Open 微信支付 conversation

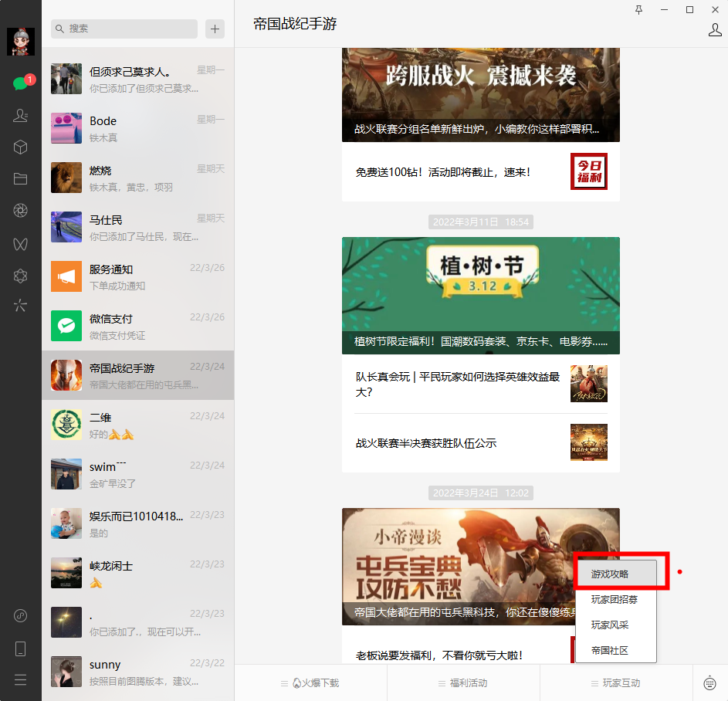(x=138, y=326)
